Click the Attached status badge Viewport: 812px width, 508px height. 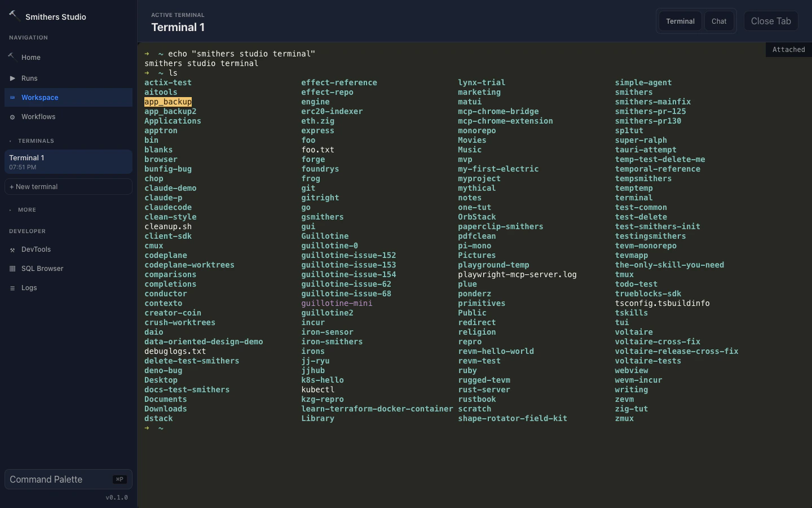point(788,50)
